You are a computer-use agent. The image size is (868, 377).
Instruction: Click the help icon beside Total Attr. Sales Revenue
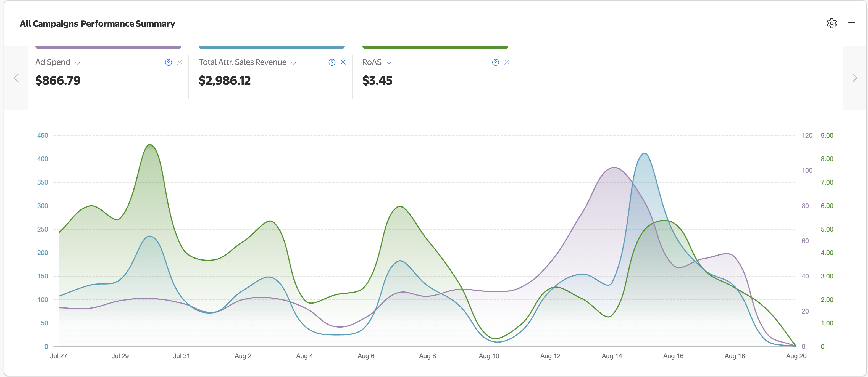tap(332, 62)
